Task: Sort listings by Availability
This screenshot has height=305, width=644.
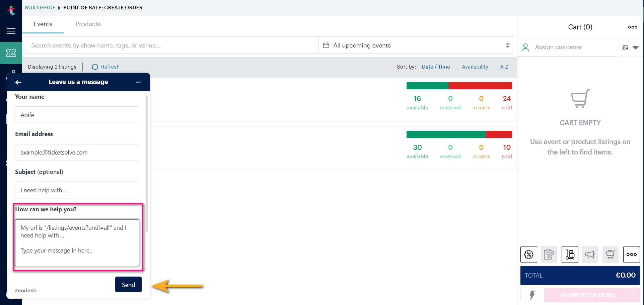Action: click(475, 67)
